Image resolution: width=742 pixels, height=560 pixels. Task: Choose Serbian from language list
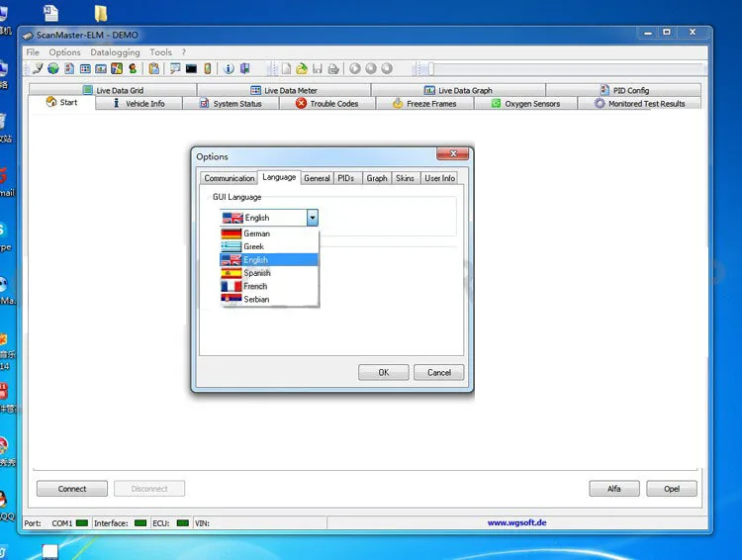tap(269, 299)
